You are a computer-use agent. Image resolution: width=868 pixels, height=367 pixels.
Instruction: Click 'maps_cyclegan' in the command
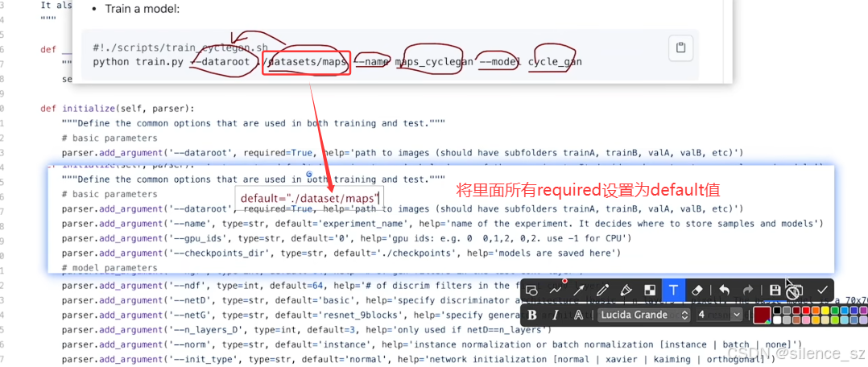[434, 61]
